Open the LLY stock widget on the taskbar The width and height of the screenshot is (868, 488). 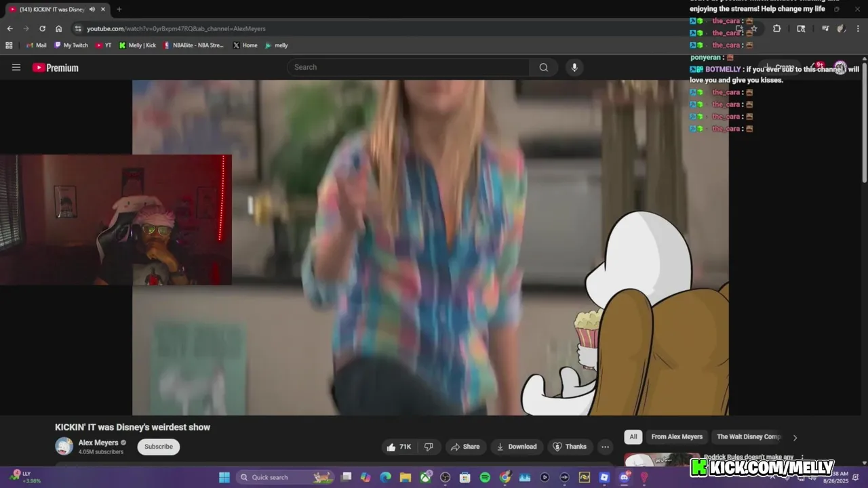[x=26, y=477]
